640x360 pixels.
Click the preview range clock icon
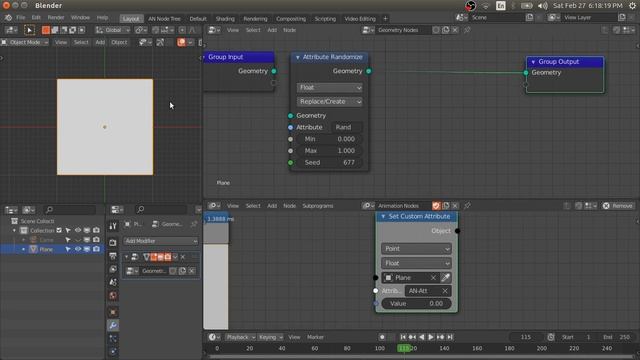(551, 337)
